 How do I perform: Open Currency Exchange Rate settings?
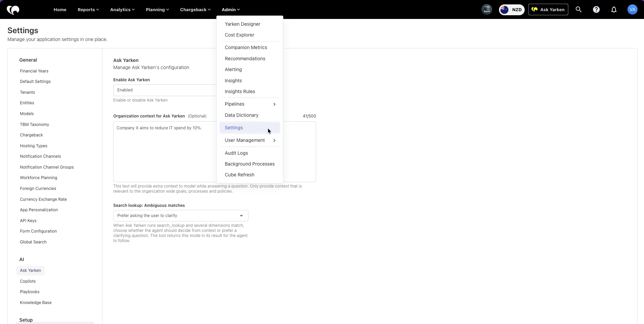pyautogui.click(x=43, y=199)
